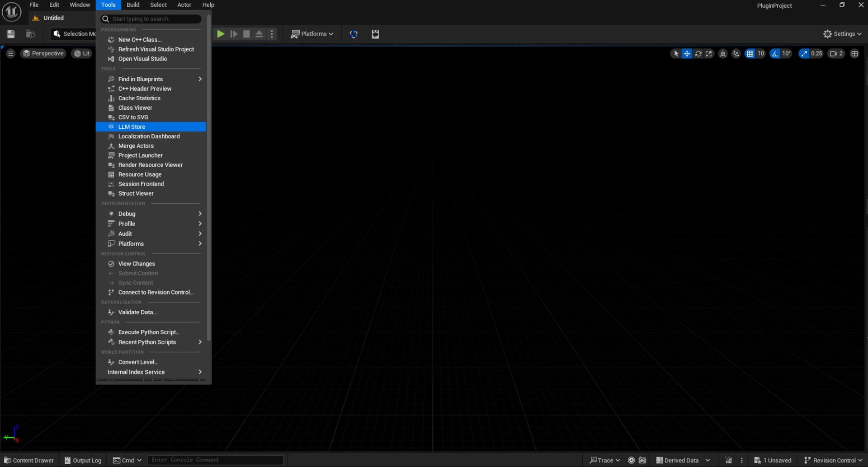Toggle scale snapping

click(804, 53)
